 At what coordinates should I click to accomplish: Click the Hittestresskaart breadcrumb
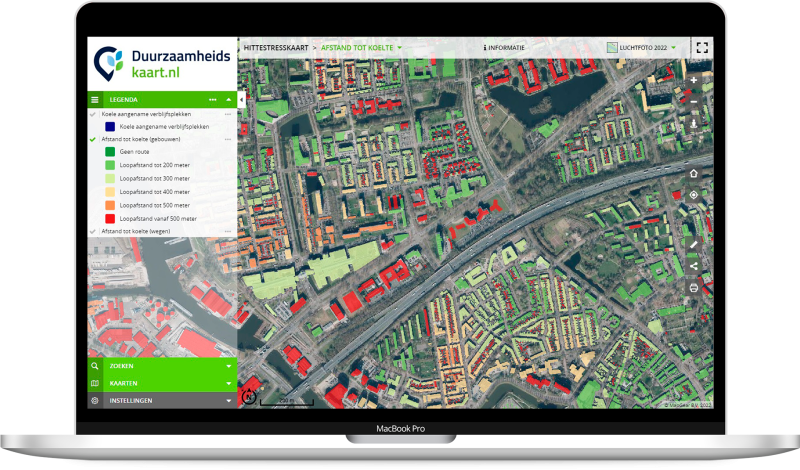[x=273, y=47]
